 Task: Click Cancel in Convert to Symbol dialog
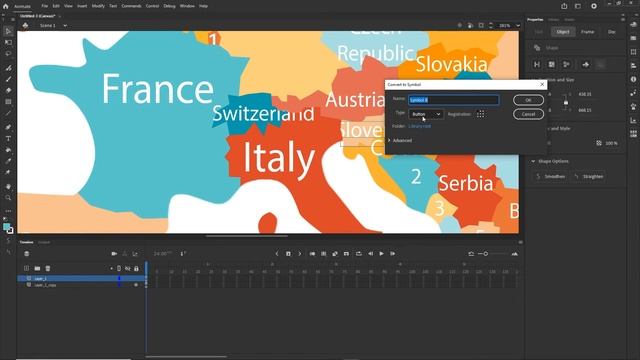pos(528,114)
